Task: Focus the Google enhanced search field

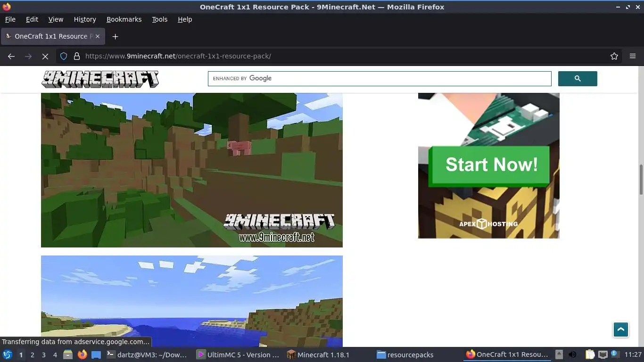Action: point(380,79)
